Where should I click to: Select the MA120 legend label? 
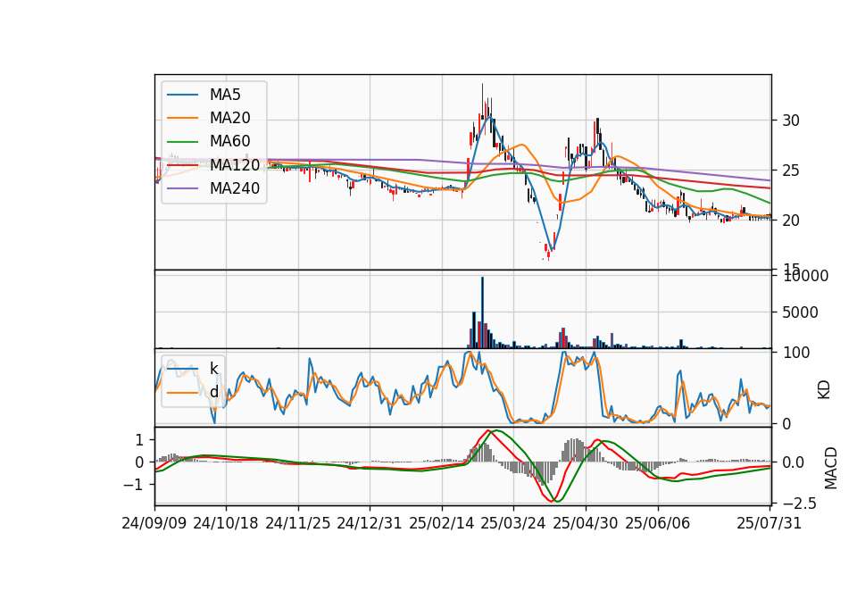[x=235, y=164]
